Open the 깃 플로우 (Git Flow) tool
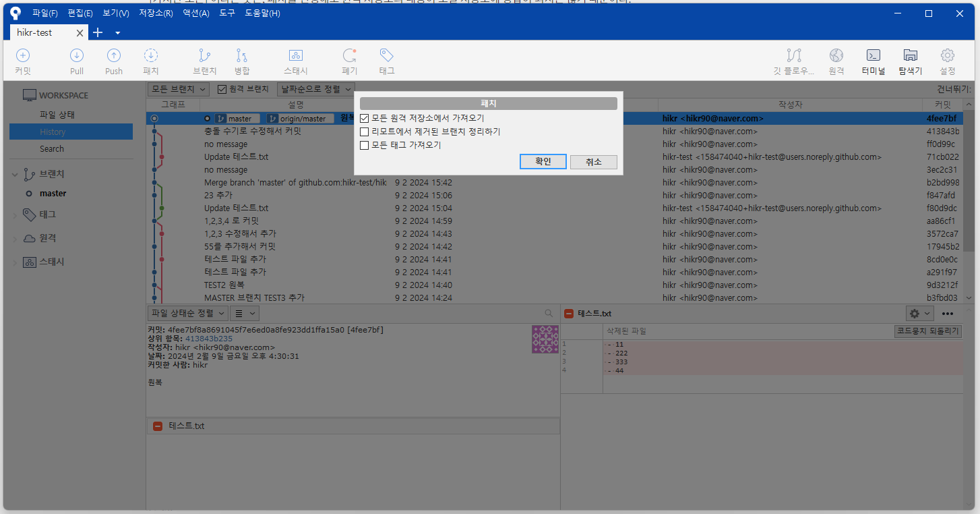Image resolution: width=980 pixels, height=514 pixels. [794, 61]
